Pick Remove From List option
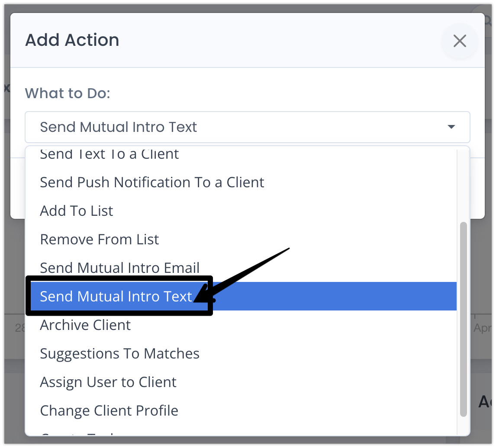Image resolution: width=496 pixels, height=448 pixels. (x=100, y=240)
